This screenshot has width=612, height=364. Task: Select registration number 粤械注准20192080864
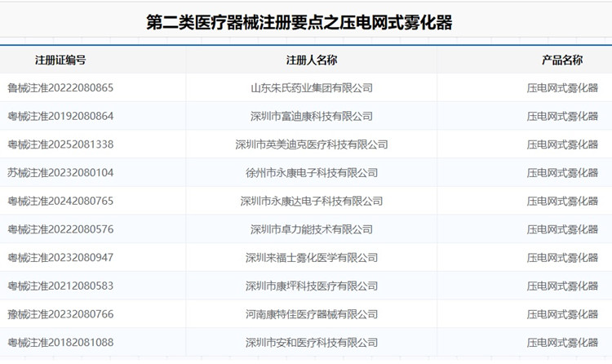point(60,117)
